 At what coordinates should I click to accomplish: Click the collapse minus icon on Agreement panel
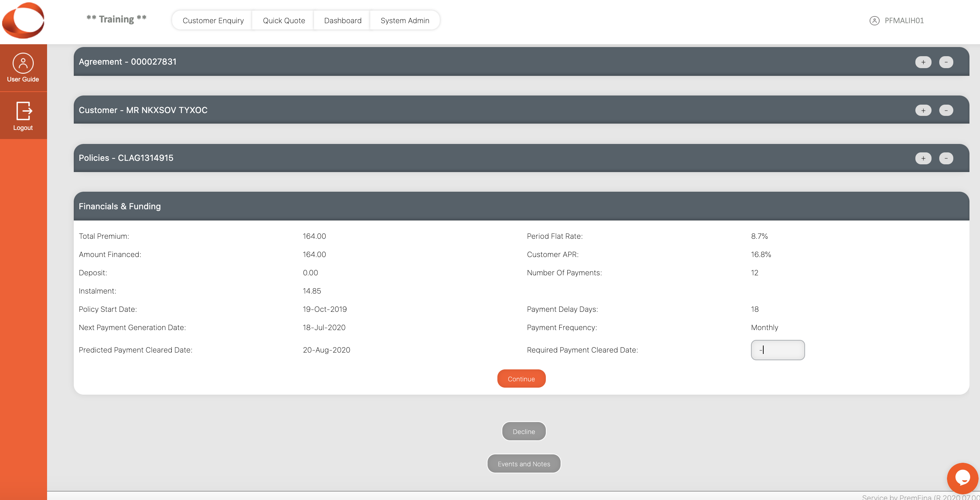(946, 61)
